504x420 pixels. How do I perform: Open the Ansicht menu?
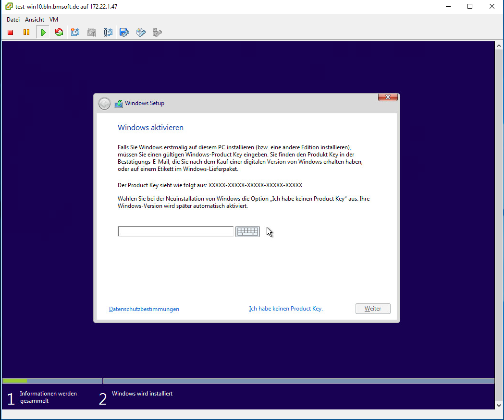click(x=35, y=20)
